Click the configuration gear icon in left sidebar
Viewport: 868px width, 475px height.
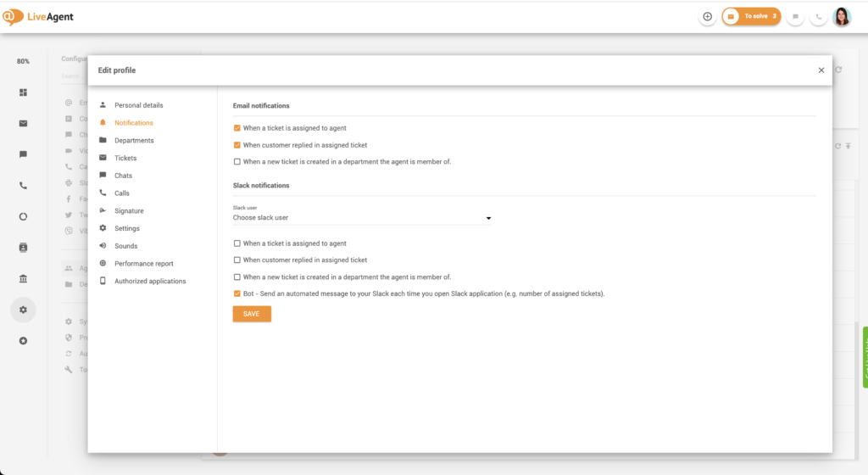23,310
